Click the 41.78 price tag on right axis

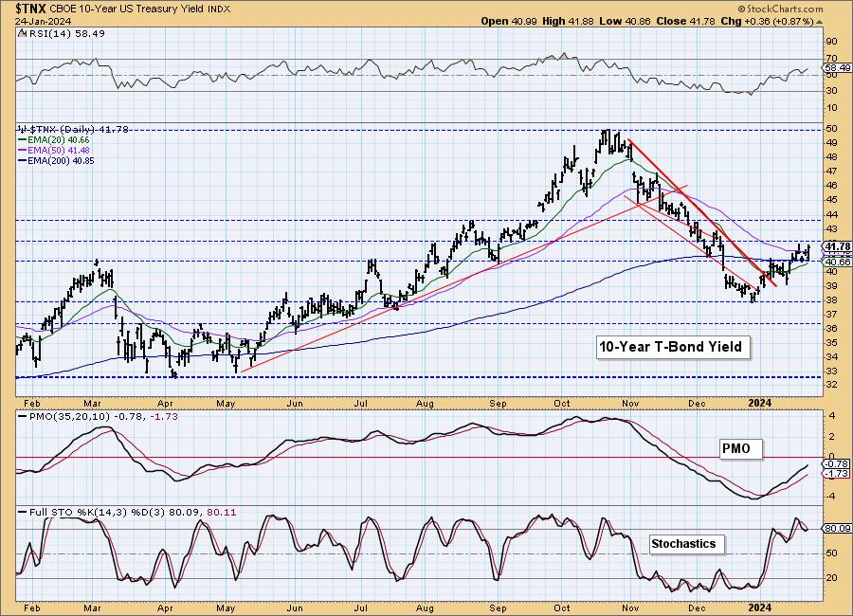pos(838,246)
